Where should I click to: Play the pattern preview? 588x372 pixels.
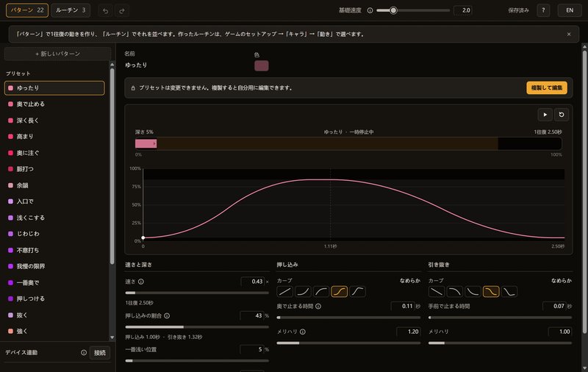pyautogui.click(x=545, y=115)
